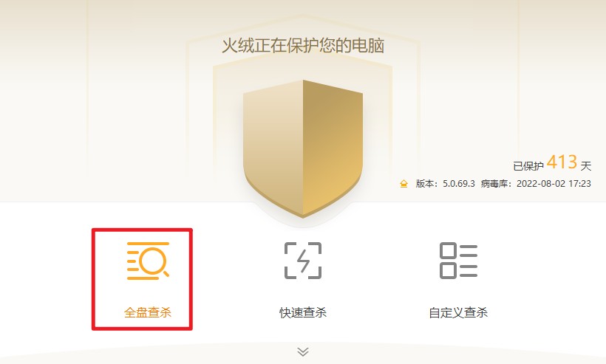
Task: Click the dark right half of the shield
Action: [x=333, y=147]
